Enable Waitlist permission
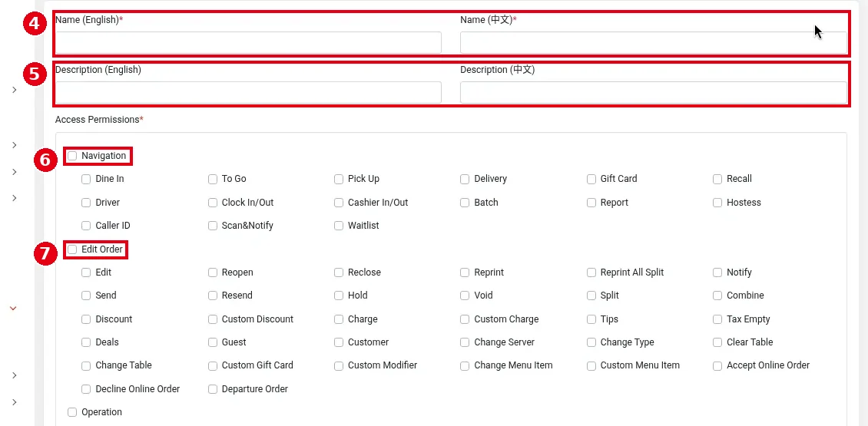This screenshot has width=868, height=426. pyautogui.click(x=339, y=226)
